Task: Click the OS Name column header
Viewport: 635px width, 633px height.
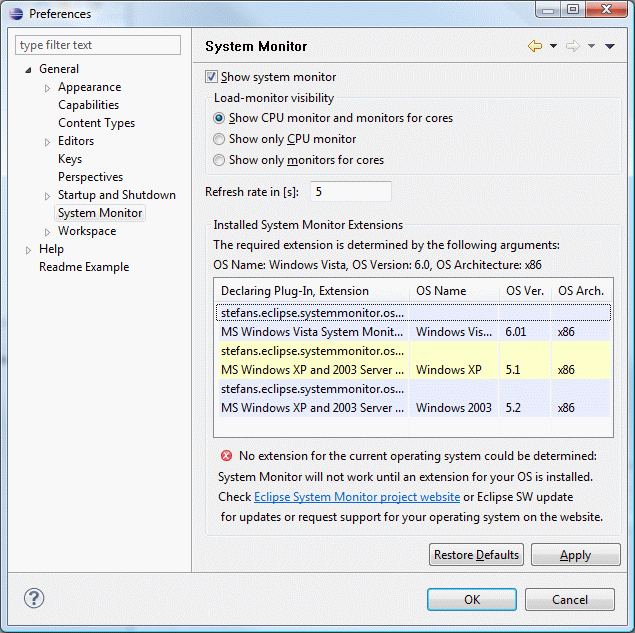Action: (454, 291)
